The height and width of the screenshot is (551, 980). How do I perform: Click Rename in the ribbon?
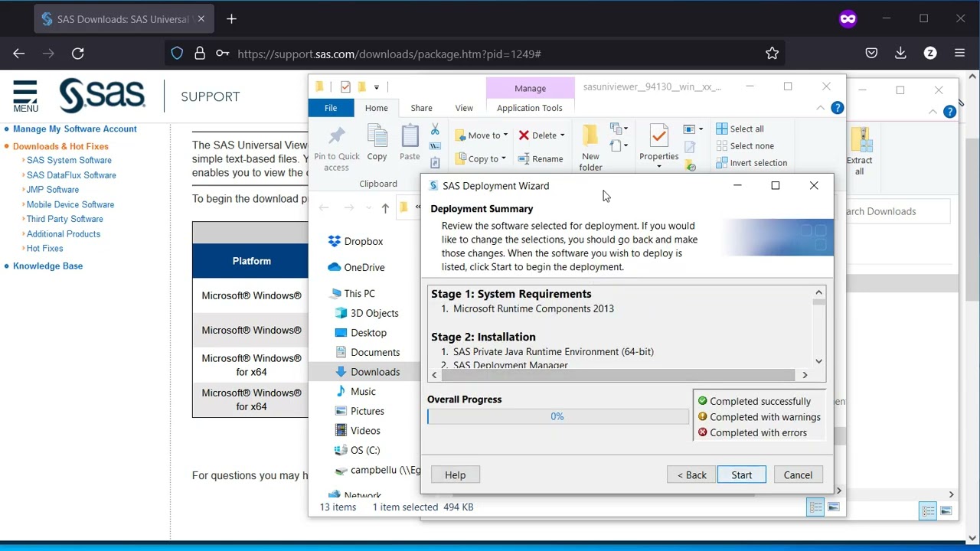coord(541,158)
